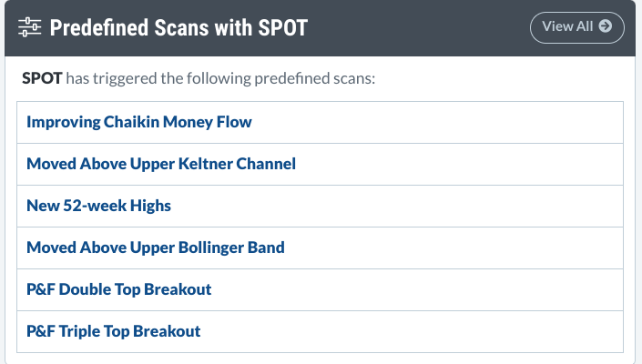View the P&F Triple Top Breakout scan
This screenshot has width=642, height=364.
coord(114,331)
